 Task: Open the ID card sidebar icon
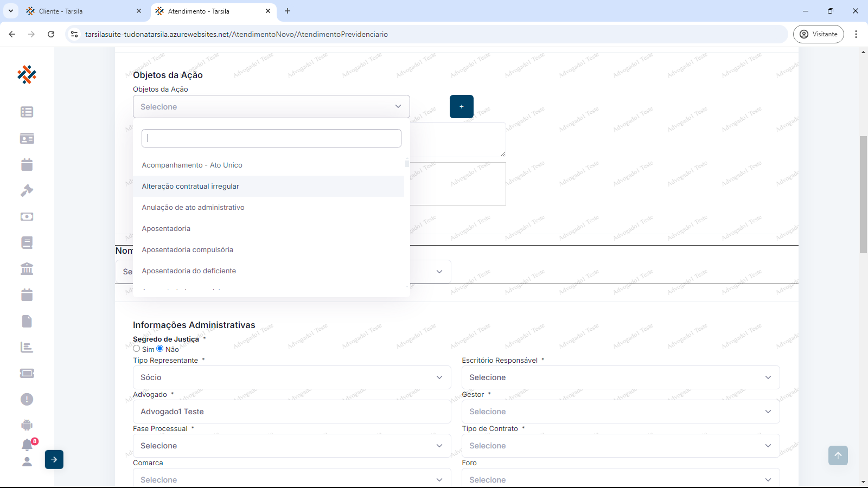(27, 138)
